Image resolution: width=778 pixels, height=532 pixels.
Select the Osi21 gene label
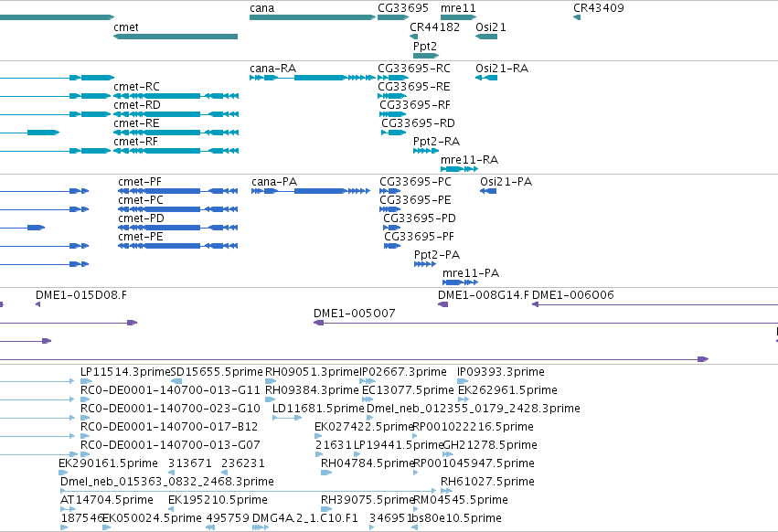click(x=491, y=27)
